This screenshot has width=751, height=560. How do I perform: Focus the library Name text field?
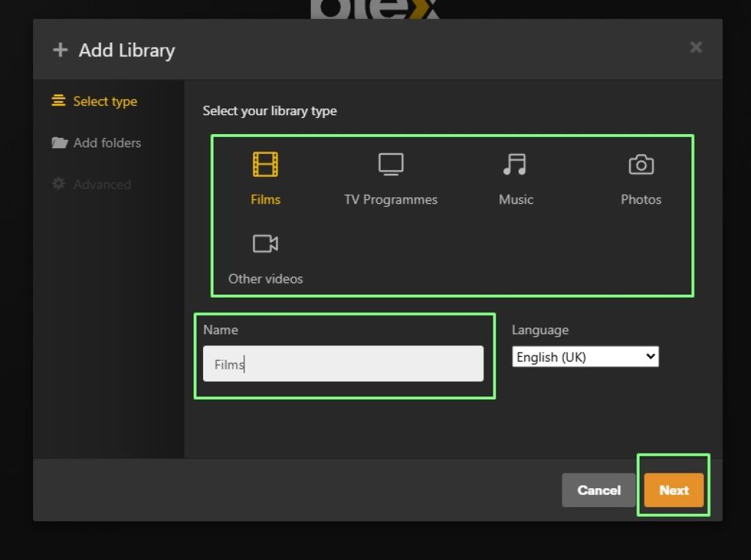(x=342, y=364)
